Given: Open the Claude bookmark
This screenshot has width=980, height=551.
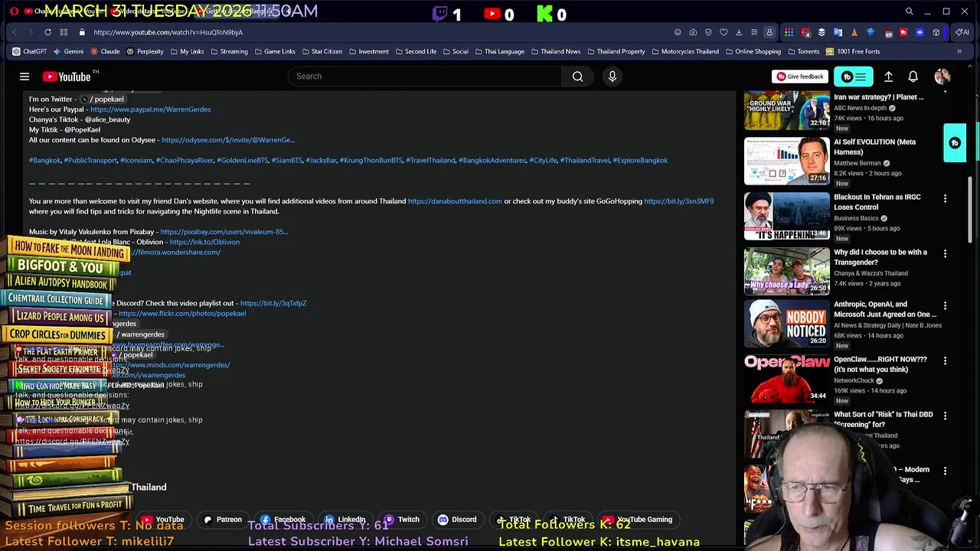Looking at the screenshot, I should pyautogui.click(x=105, y=51).
